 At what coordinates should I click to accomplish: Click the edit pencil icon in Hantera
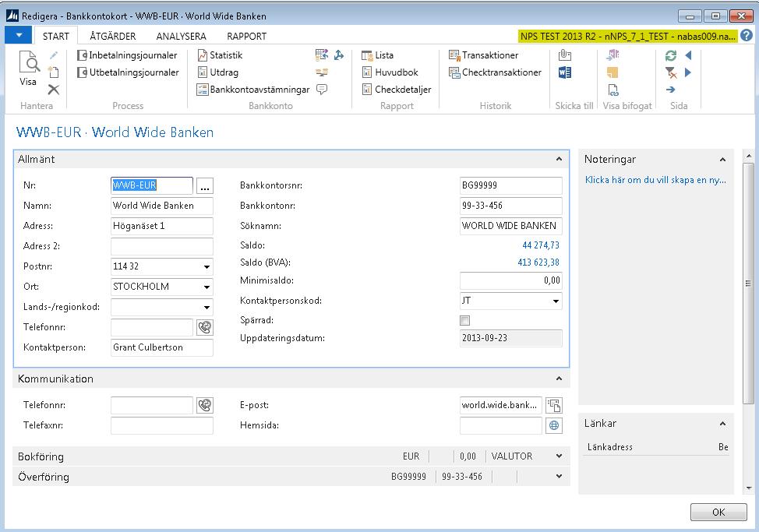pos(54,55)
